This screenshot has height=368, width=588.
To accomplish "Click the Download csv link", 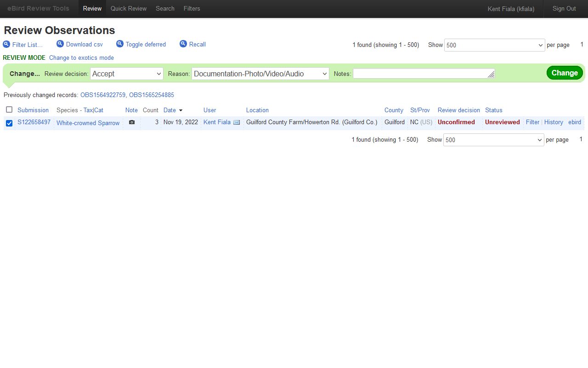I will click(85, 45).
